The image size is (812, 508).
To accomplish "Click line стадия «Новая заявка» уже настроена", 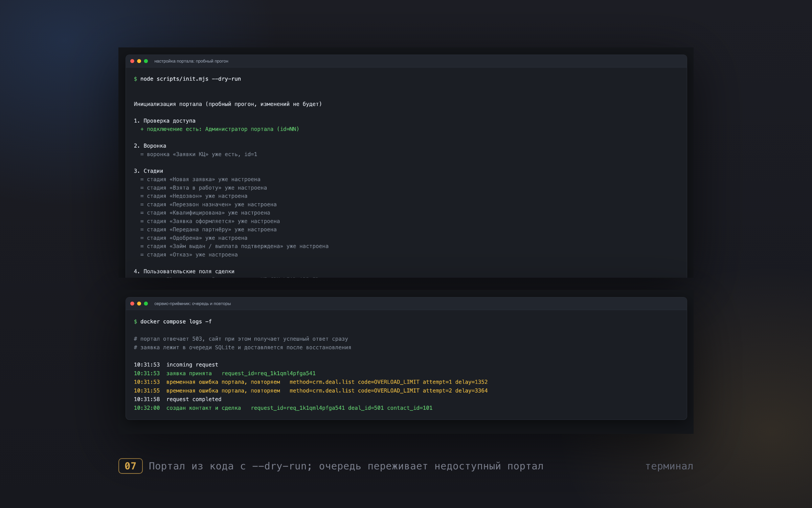I will 200,179.
